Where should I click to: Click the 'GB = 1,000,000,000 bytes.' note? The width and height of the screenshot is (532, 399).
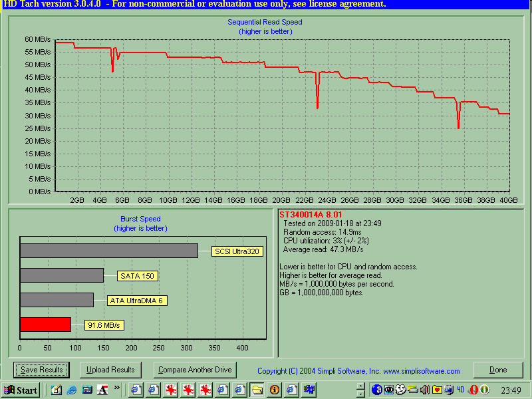point(321,293)
